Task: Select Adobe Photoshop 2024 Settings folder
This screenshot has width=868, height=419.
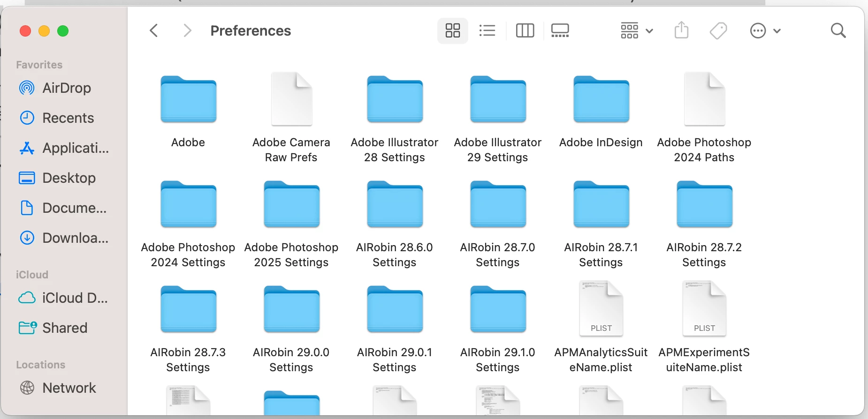Action: tap(188, 204)
